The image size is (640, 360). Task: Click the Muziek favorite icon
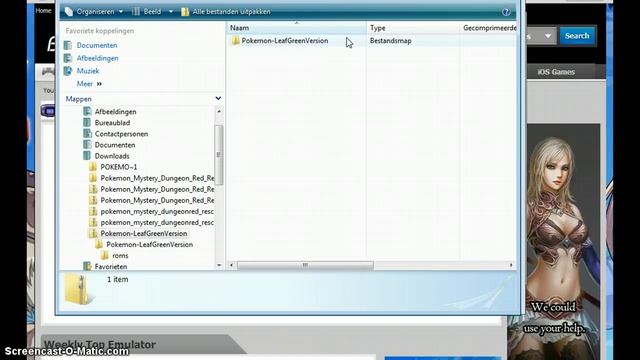(x=68, y=71)
